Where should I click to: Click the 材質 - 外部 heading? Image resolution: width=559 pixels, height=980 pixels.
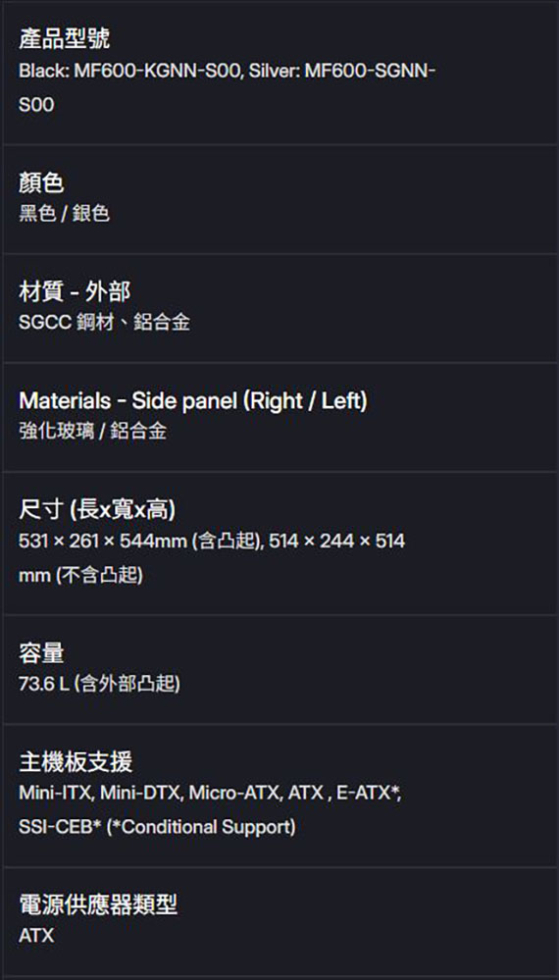75,291
